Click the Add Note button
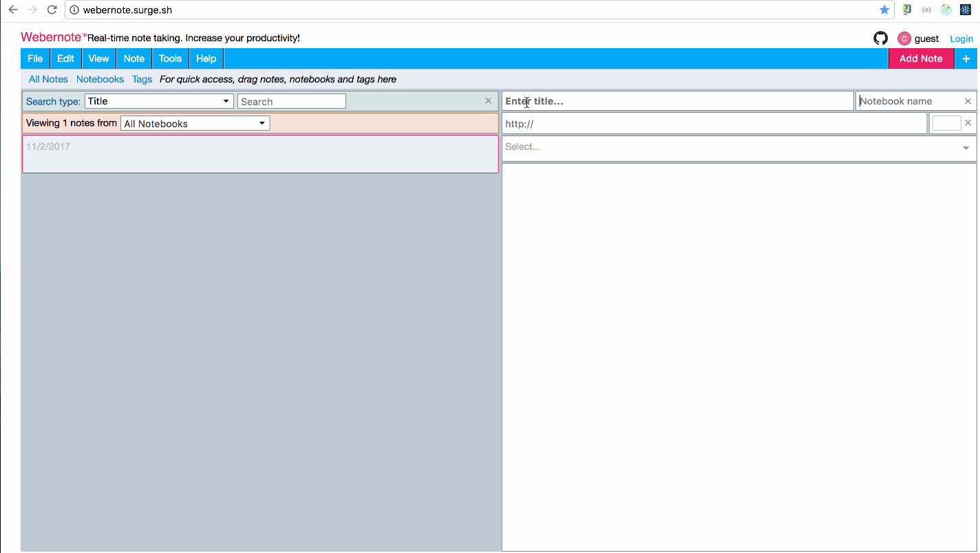This screenshot has height=553, width=980. point(921,58)
